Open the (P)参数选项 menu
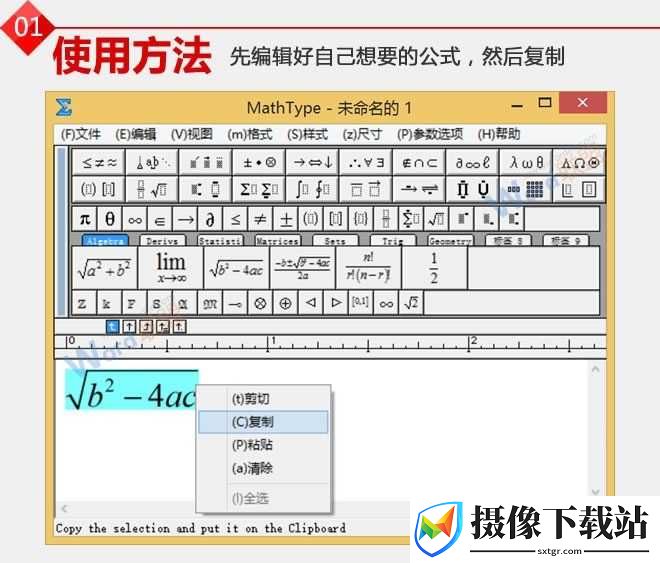The image size is (660, 563). click(430, 134)
